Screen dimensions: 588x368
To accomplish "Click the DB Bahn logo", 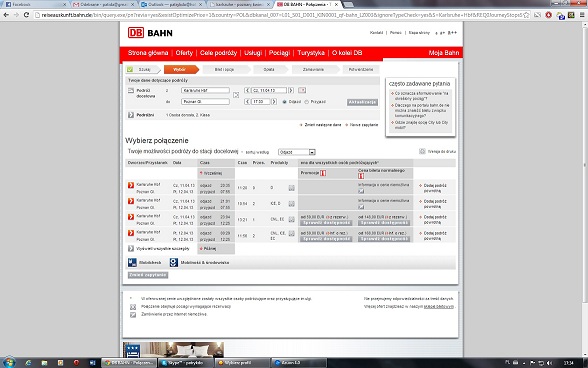I will click(150, 33).
